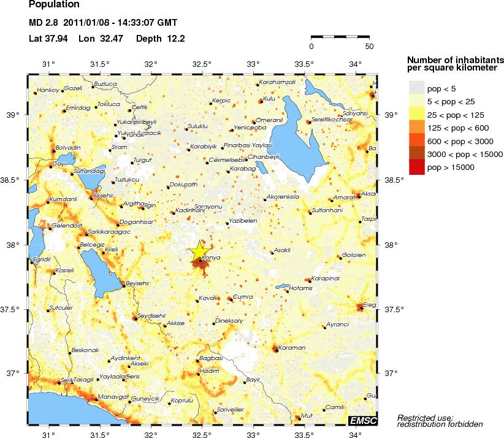The width and height of the screenshot is (504, 438).
Task: Click the 'Egridir' town label
Action: pyautogui.click(x=42, y=259)
